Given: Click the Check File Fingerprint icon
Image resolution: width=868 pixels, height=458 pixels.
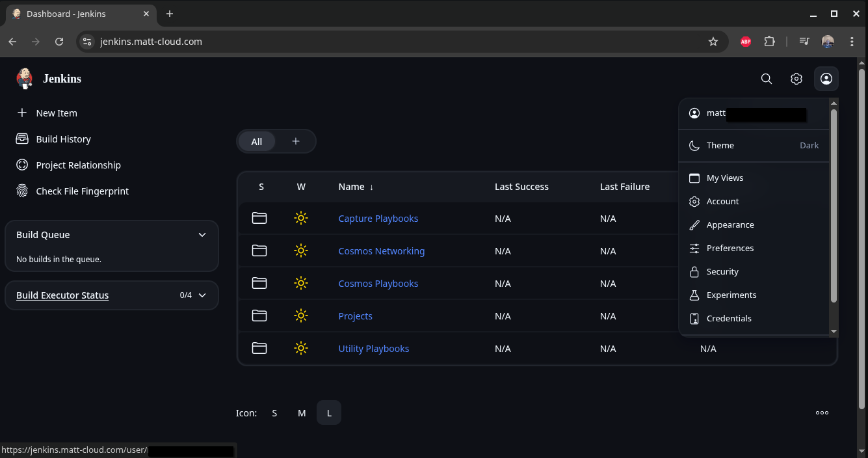Looking at the screenshot, I should click(x=22, y=191).
